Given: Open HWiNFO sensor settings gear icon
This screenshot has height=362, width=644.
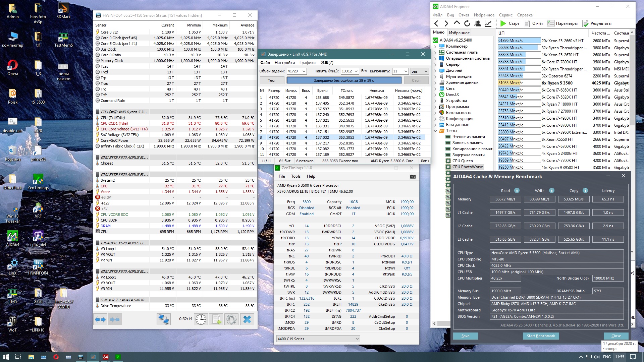Looking at the screenshot, I should (x=231, y=319).
